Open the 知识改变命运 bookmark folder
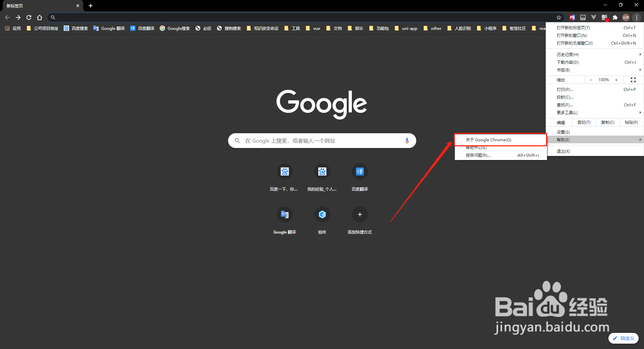This screenshot has width=644, height=349. pos(262,29)
